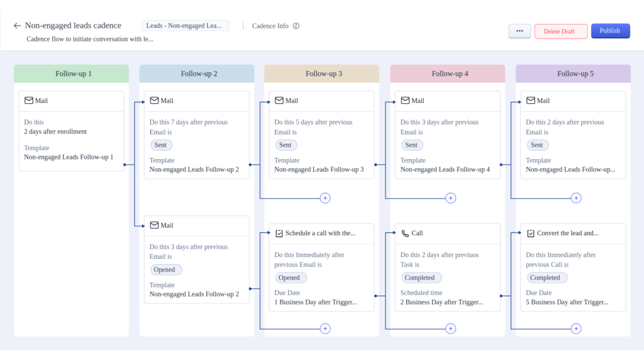Click the Delete Draft button
The height and width of the screenshot is (362, 644).
point(560,31)
